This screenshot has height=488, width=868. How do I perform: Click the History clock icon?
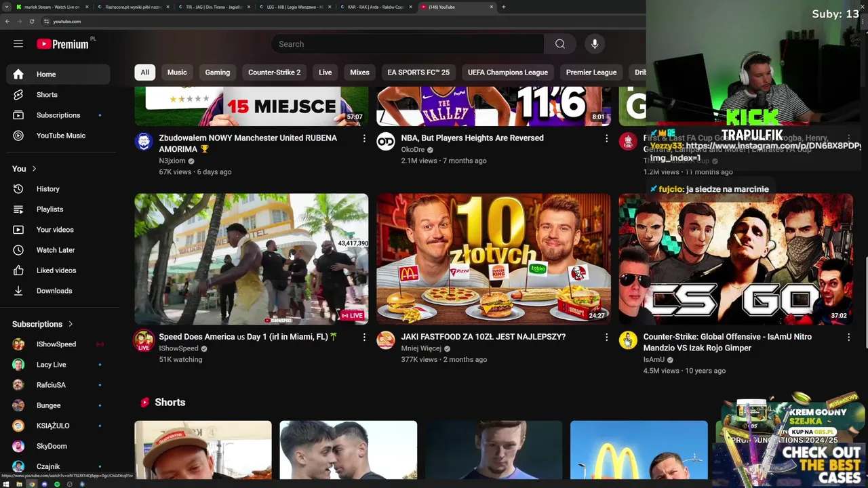[x=18, y=189]
